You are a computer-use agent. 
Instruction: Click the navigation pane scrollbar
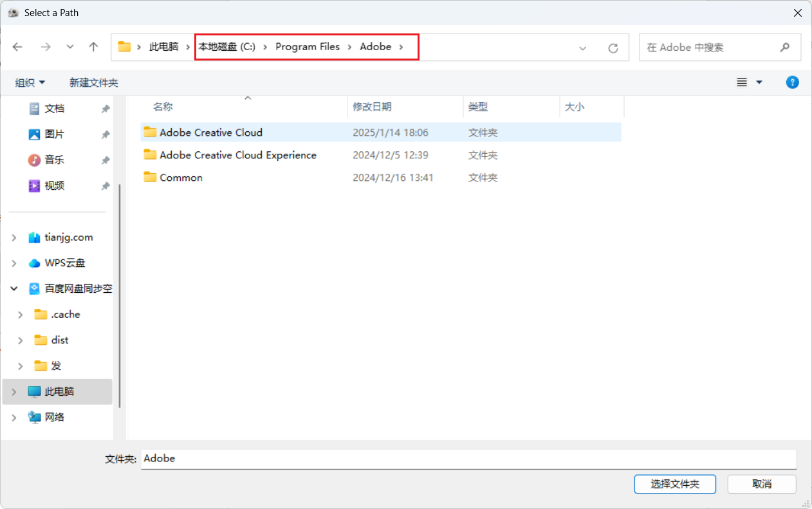(119, 296)
